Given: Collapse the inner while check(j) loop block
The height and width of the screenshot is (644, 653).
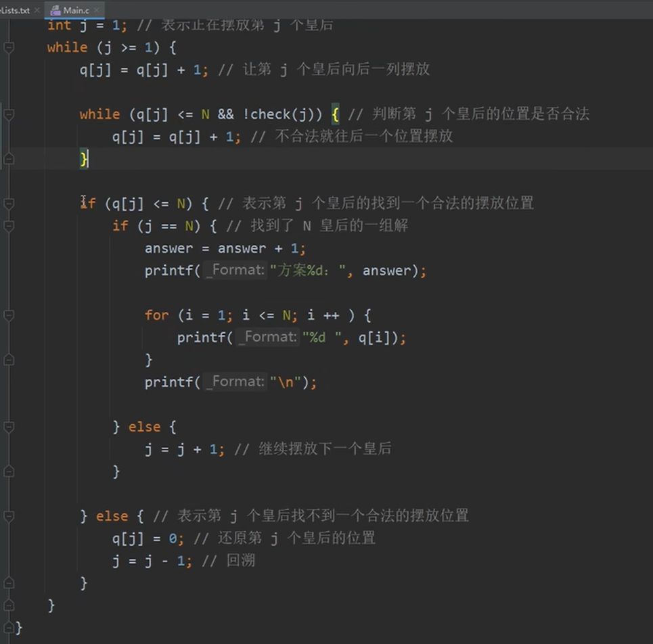Looking at the screenshot, I should coord(7,114).
